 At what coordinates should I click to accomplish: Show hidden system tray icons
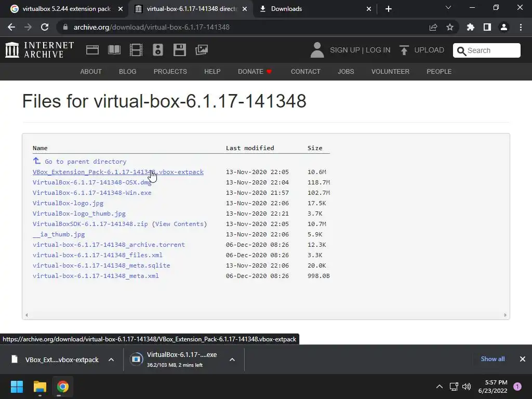click(x=440, y=387)
